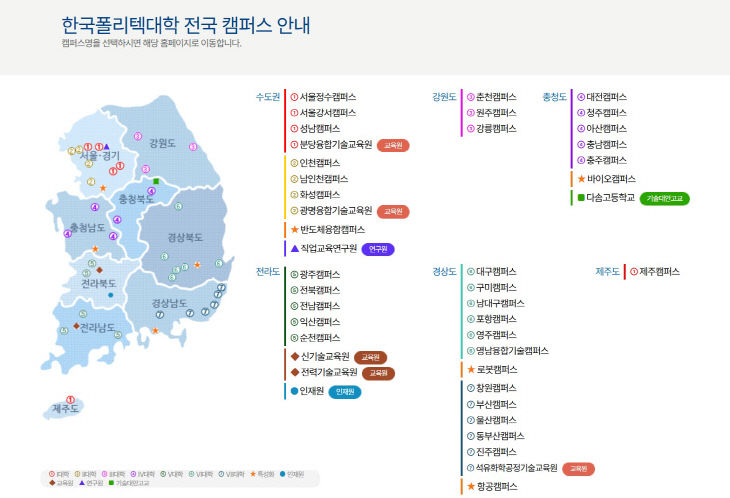Click the green square icon beside 다솜고등학교
Screen dimensions: 730x498
point(581,198)
